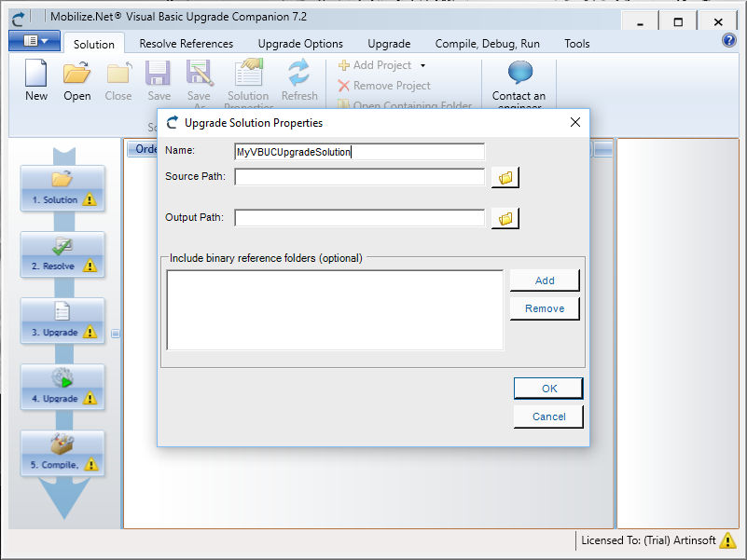Remove selected binary reference folder
The width and height of the screenshot is (747, 560).
tap(545, 308)
